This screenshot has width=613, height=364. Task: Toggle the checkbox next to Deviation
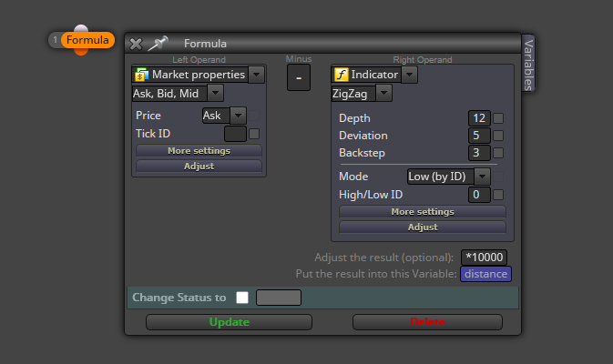point(498,136)
